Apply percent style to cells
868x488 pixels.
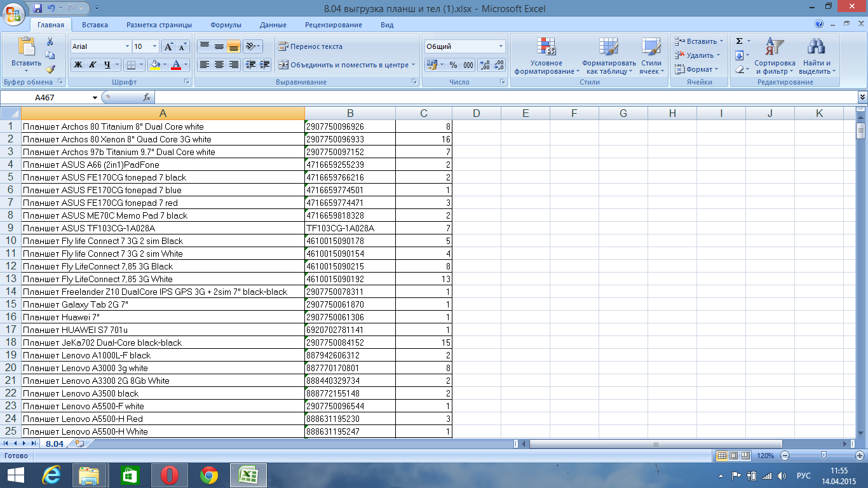[453, 65]
